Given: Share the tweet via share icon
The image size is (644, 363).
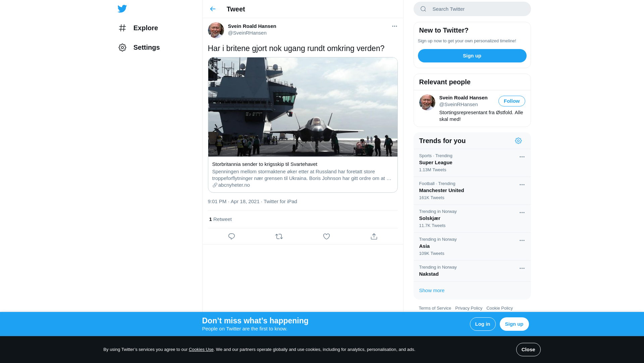Looking at the screenshot, I should 374,236.
